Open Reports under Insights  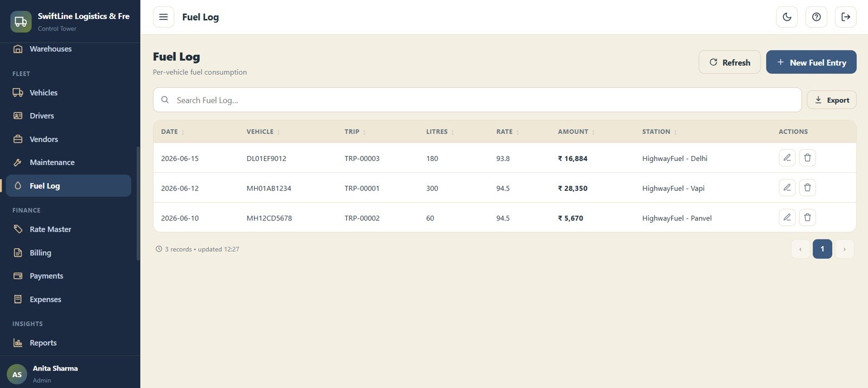68,343
